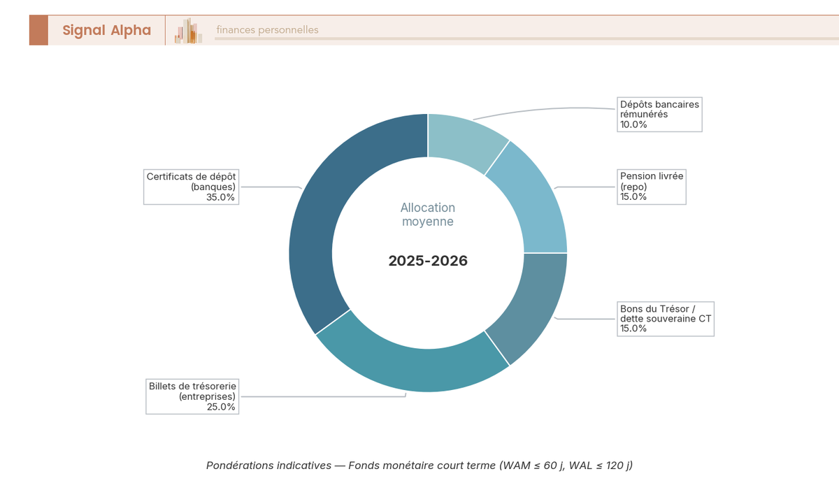Click the Pondérations indicatives footnote caption
The image size is (839, 504).
click(419, 466)
